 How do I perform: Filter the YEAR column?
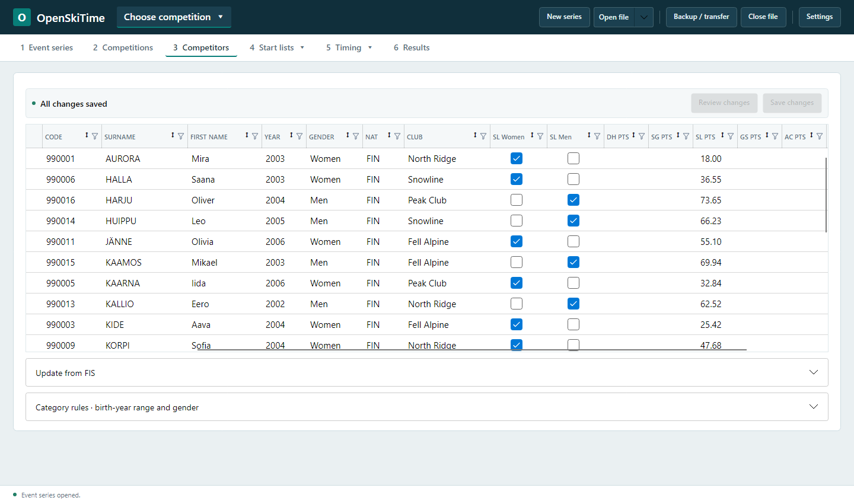[299, 136]
